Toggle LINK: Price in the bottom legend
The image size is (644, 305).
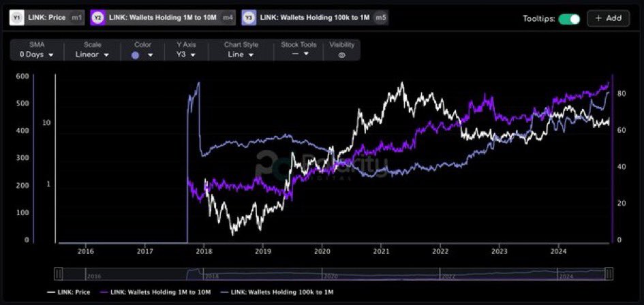[x=69, y=292]
